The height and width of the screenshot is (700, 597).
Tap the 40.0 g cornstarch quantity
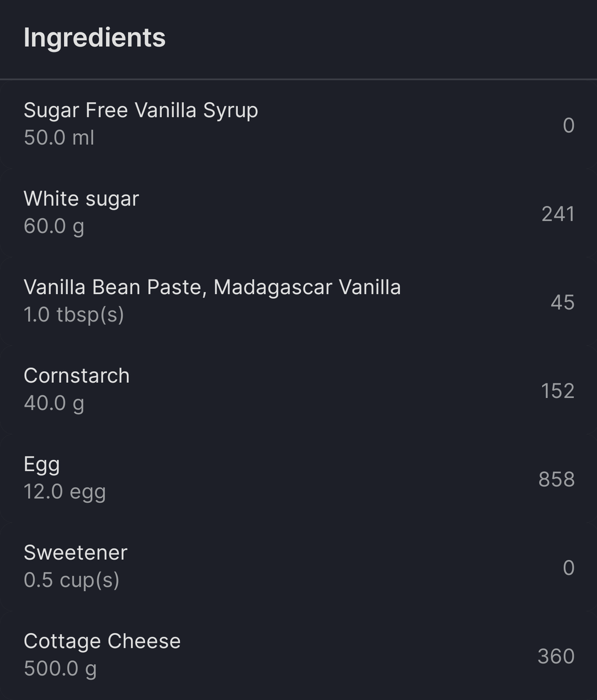click(x=54, y=403)
